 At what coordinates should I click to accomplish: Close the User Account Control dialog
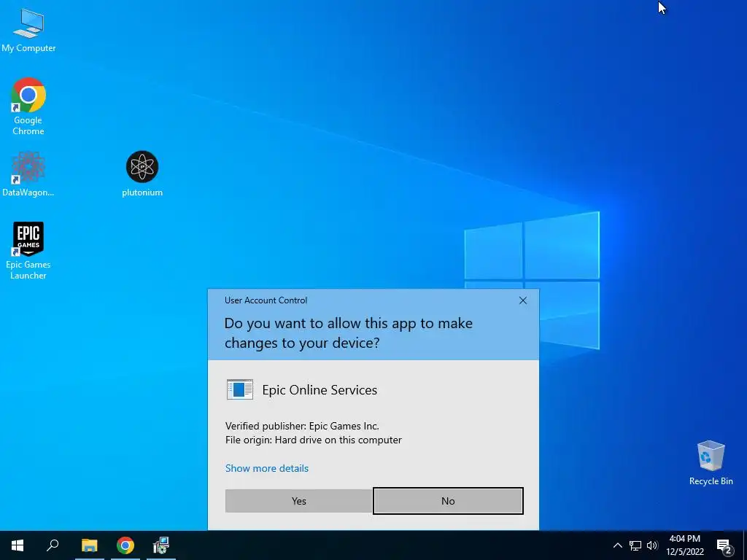pos(522,300)
